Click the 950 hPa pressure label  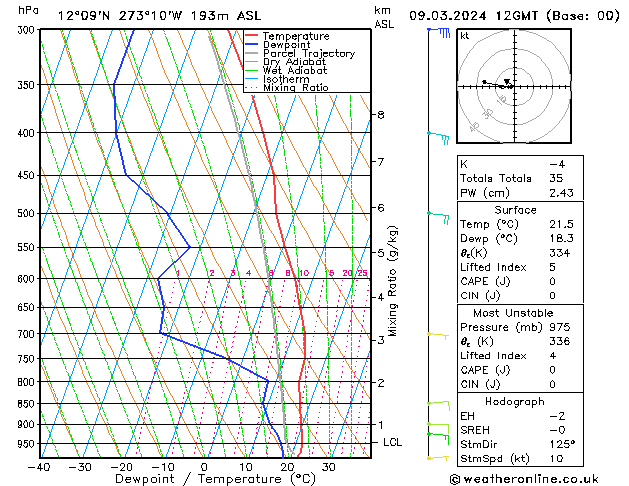pyautogui.click(x=28, y=444)
